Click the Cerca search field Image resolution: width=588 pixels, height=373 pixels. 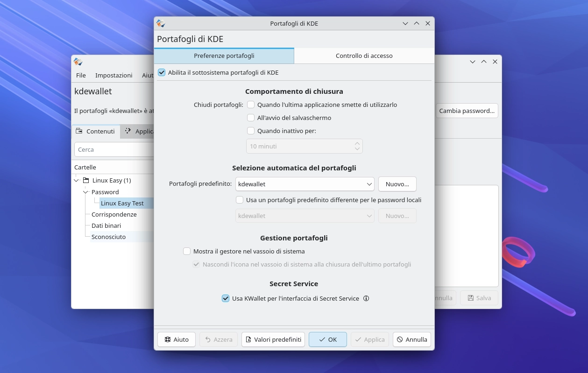coord(113,149)
